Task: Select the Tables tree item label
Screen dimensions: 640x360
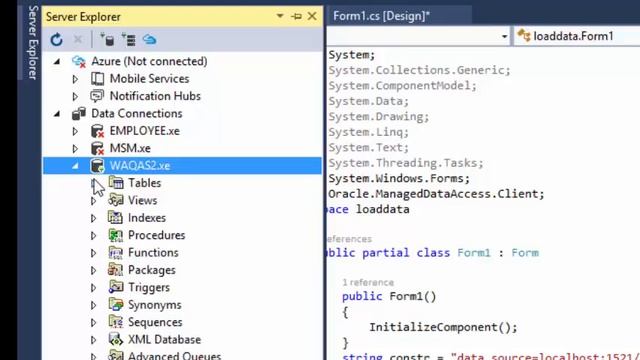Action: point(144,183)
